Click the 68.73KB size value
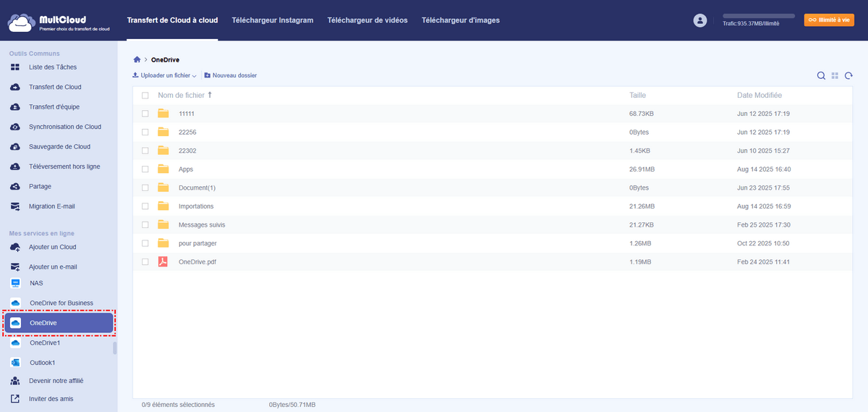Screen dimensions: 868x412 coord(642,114)
